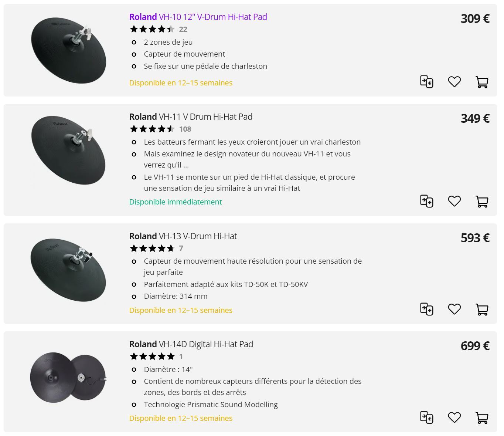This screenshot has height=436, width=504.
Task: Add Roland VH-11 to shopping cart
Action: click(482, 202)
